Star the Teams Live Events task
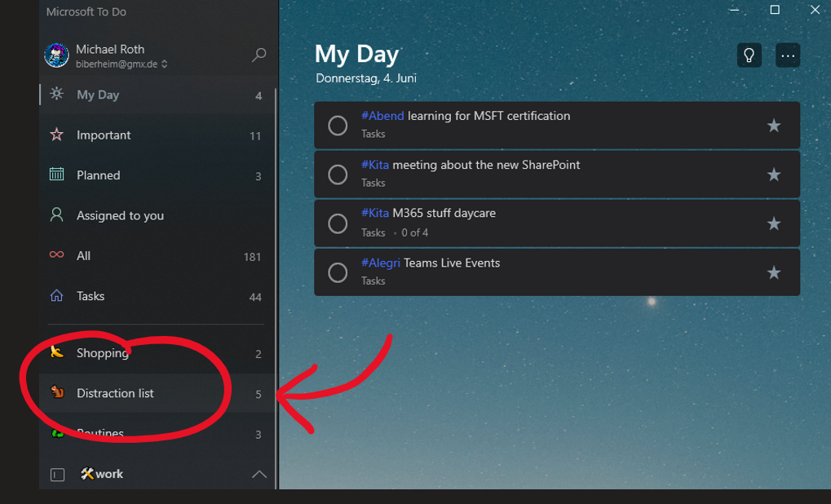This screenshot has height=504, width=831. [774, 272]
